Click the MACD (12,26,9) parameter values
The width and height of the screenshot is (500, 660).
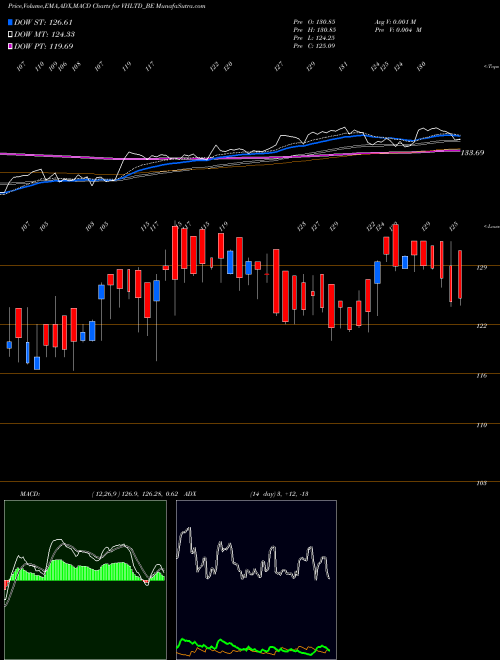tap(136, 494)
